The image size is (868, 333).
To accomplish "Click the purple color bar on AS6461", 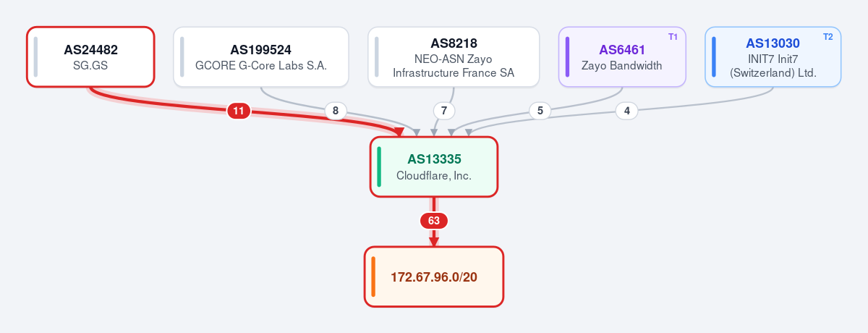I will point(568,56).
